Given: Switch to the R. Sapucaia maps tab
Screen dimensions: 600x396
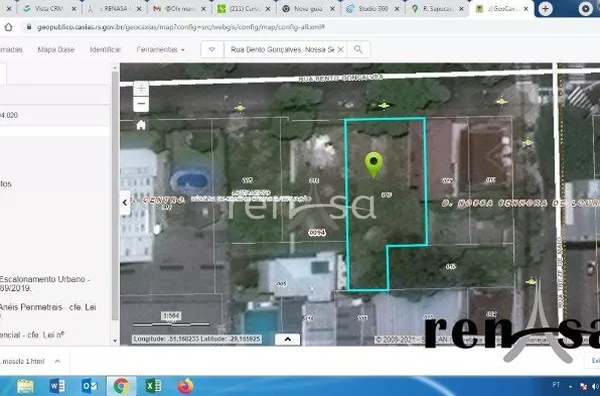Looking at the screenshot, I should tap(437, 8).
